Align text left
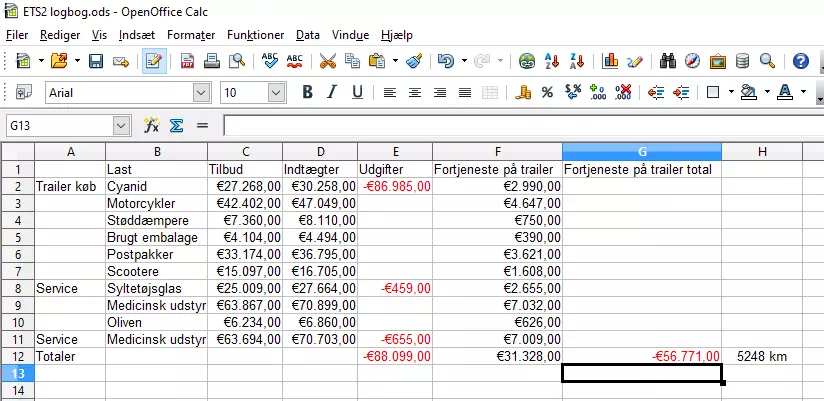 click(x=389, y=92)
